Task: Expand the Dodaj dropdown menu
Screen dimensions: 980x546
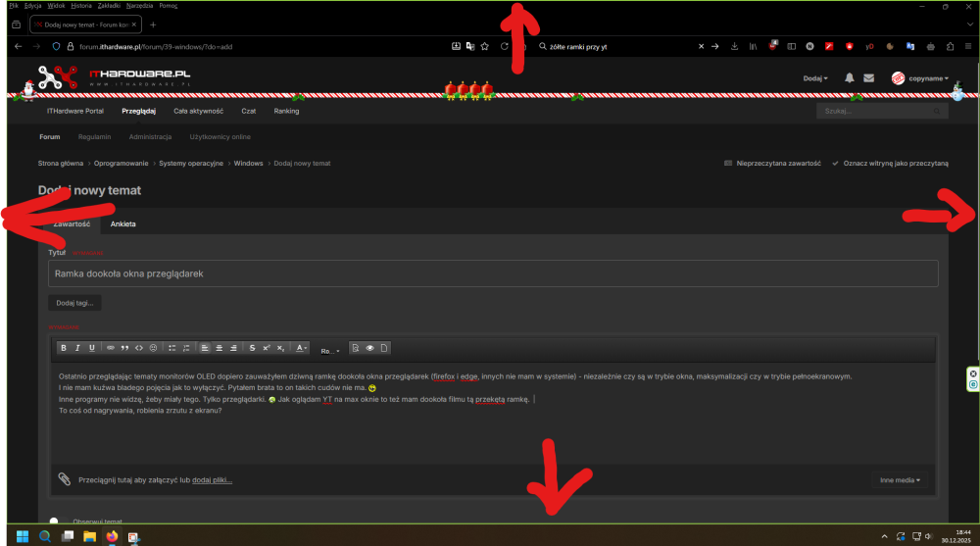Action: click(x=815, y=78)
